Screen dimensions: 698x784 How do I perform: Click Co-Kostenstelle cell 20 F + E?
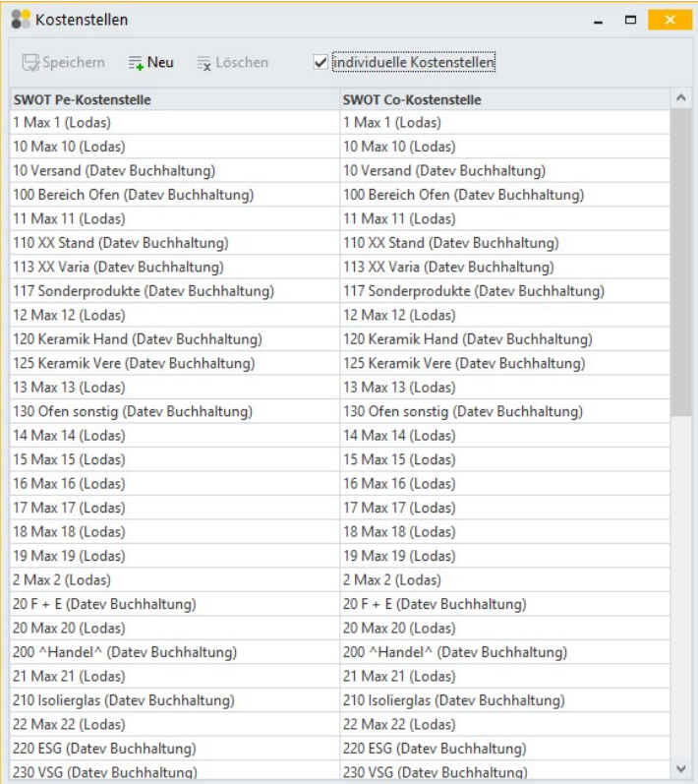click(x=434, y=604)
